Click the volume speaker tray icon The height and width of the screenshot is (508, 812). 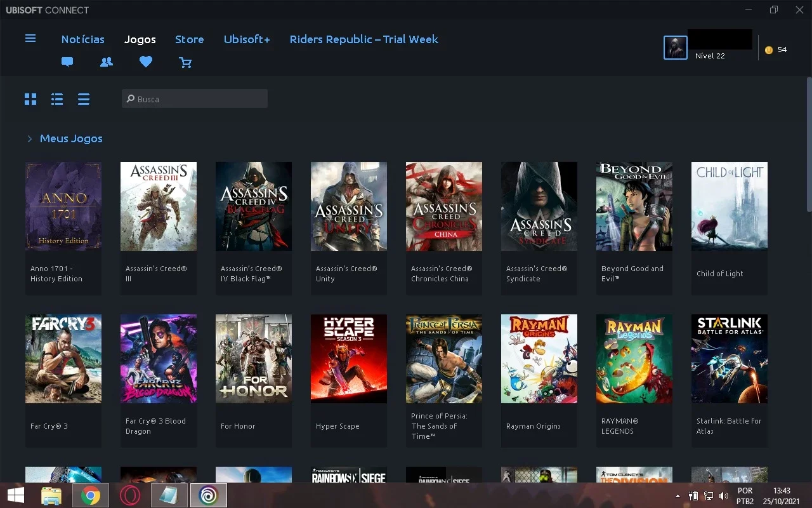click(724, 496)
